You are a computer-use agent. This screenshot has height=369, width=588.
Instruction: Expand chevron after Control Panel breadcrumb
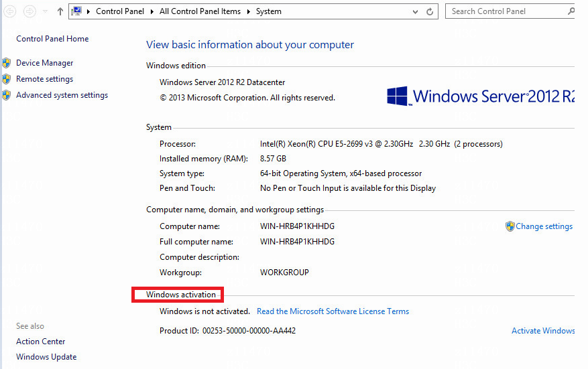152,11
